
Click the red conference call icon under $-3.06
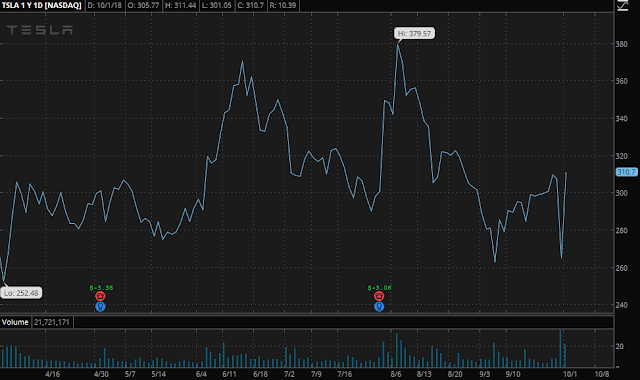tap(379, 296)
